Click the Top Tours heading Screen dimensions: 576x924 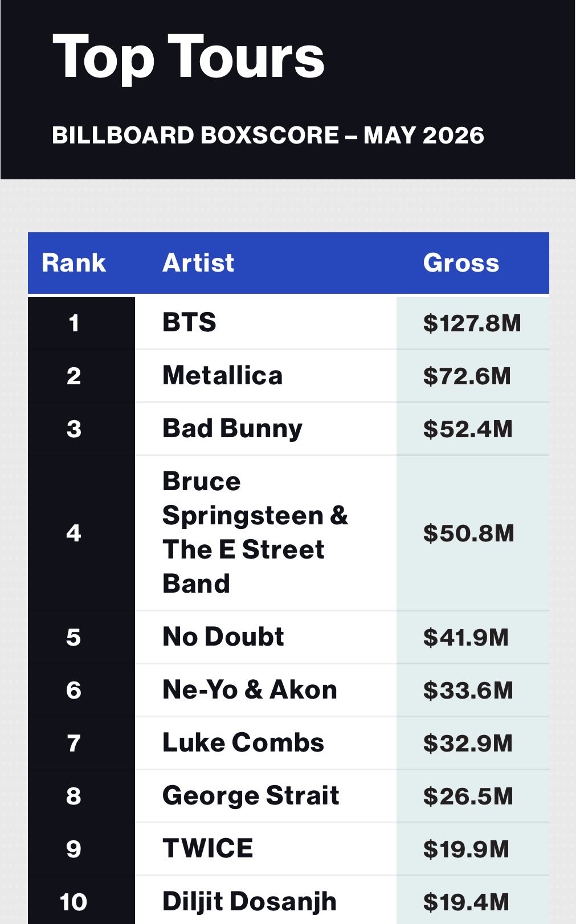click(x=189, y=58)
